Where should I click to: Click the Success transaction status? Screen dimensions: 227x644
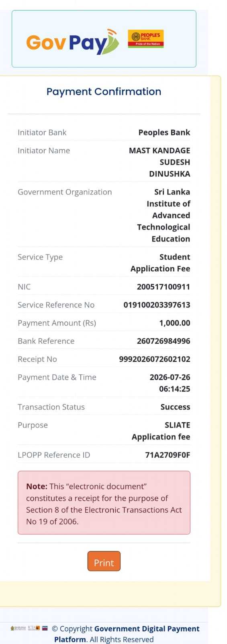(x=175, y=407)
